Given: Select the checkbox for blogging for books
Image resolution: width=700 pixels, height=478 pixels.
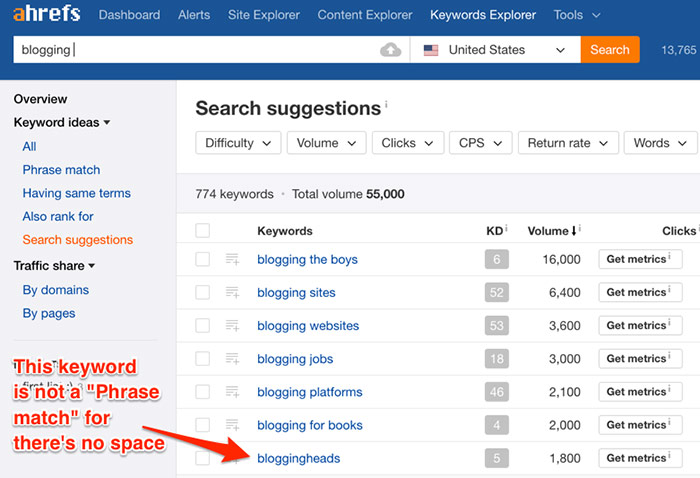Looking at the screenshot, I should pos(203,425).
